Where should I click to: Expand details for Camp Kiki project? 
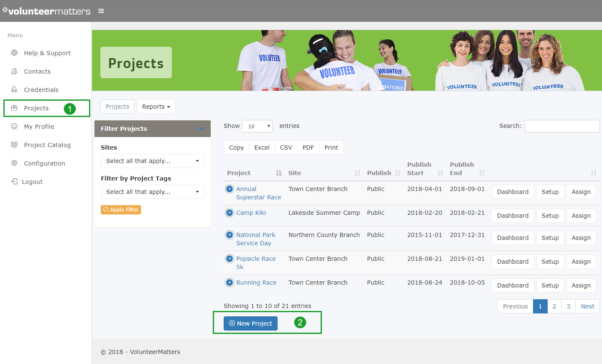pyautogui.click(x=229, y=212)
